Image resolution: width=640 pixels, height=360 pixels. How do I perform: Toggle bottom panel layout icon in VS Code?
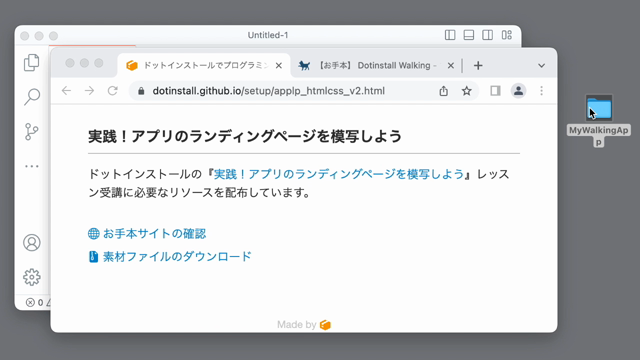[x=469, y=35]
